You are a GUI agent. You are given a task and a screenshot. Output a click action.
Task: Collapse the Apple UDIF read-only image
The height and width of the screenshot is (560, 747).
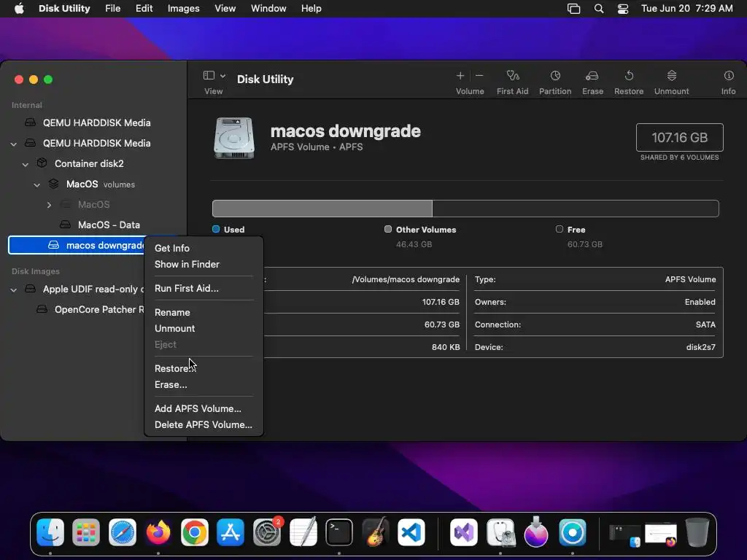(14, 289)
